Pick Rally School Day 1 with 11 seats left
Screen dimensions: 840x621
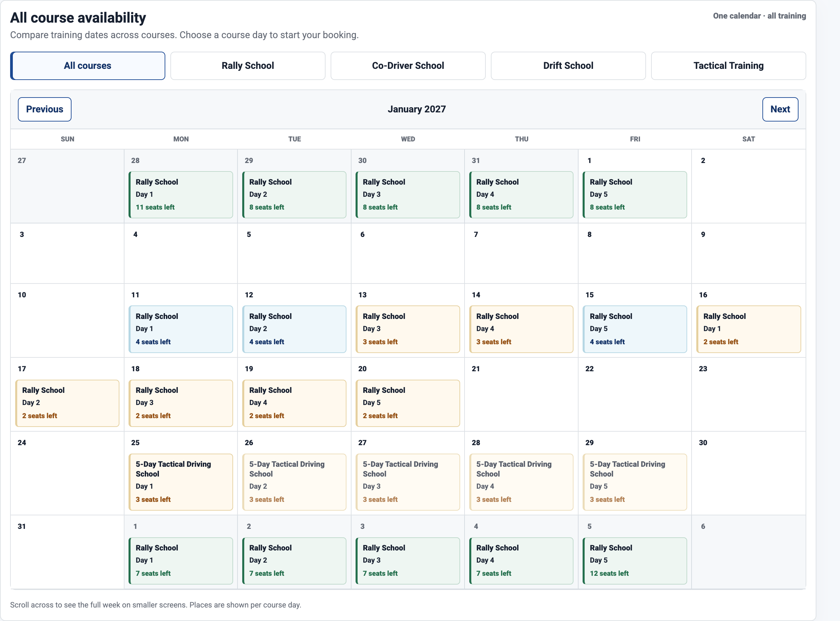click(x=181, y=195)
